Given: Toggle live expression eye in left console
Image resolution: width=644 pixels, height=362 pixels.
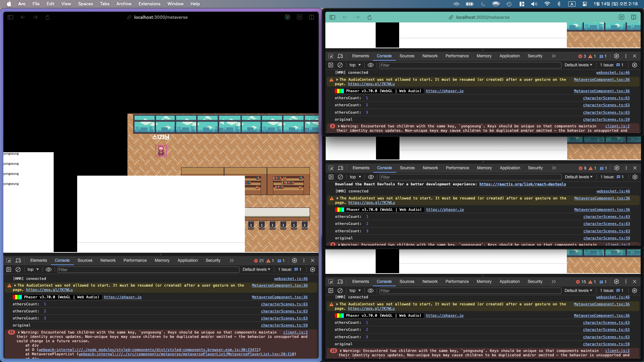Looking at the screenshot, I should (49, 269).
